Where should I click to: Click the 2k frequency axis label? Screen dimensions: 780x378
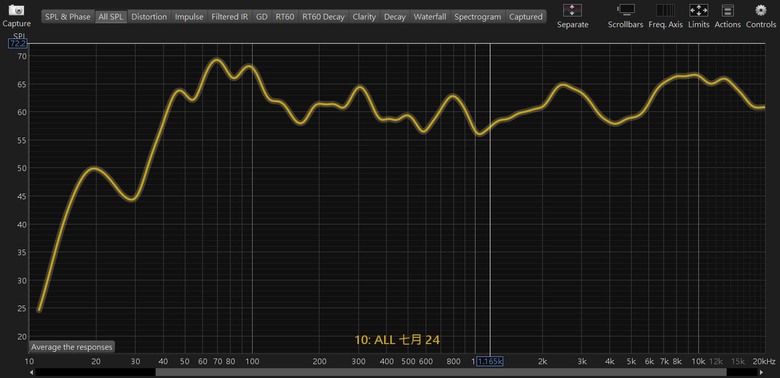coord(543,361)
